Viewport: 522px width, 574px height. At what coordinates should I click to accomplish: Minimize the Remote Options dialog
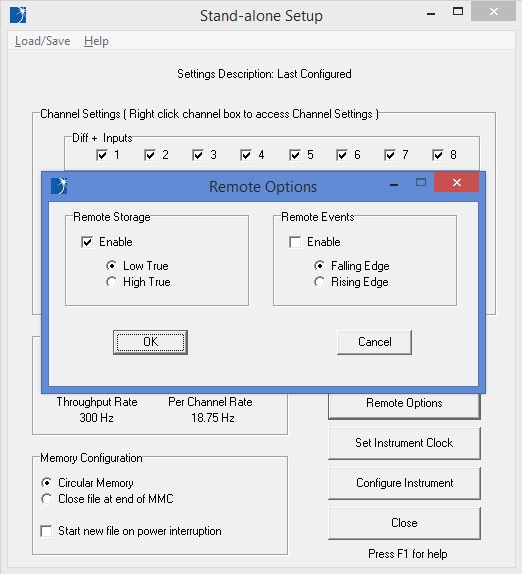coord(394,185)
